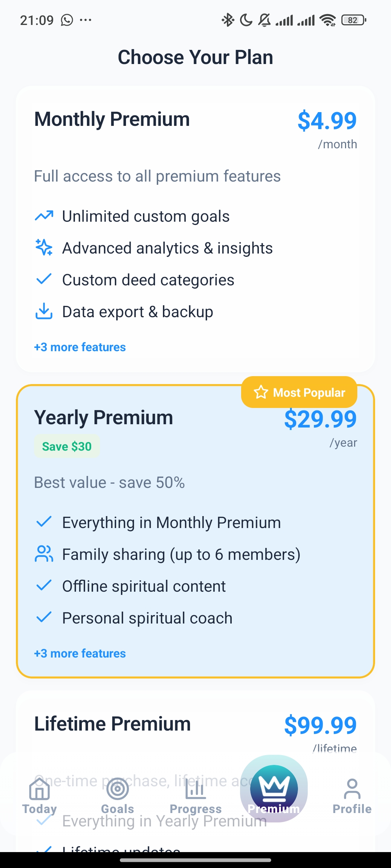Tap the Save $30 badge
This screenshot has height=868, width=391.
click(67, 447)
